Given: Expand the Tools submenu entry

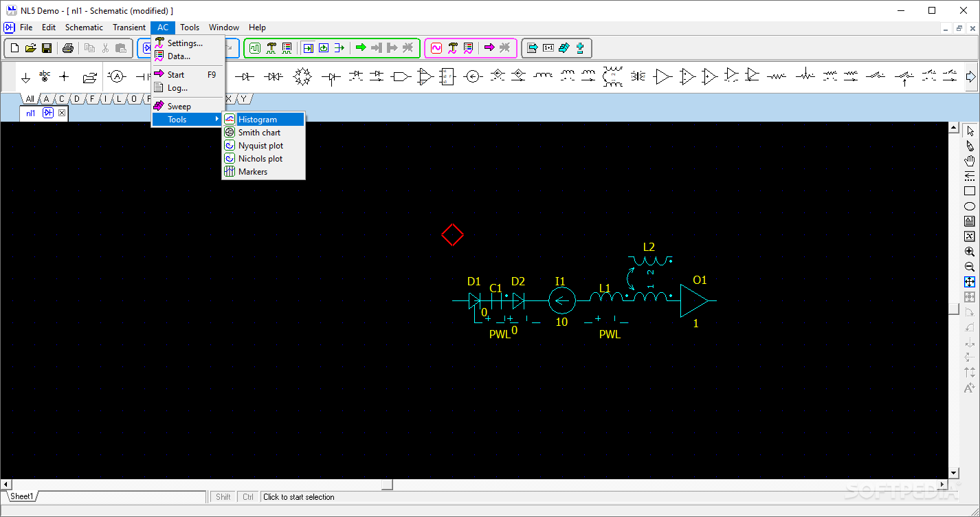Looking at the screenshot, I should coord(188,120).
